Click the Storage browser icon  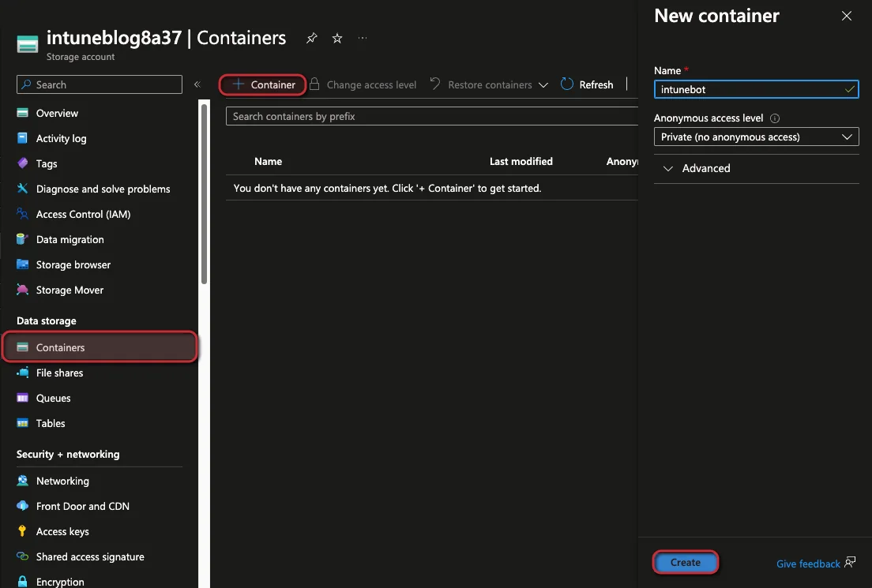click(x=22, y=264)
